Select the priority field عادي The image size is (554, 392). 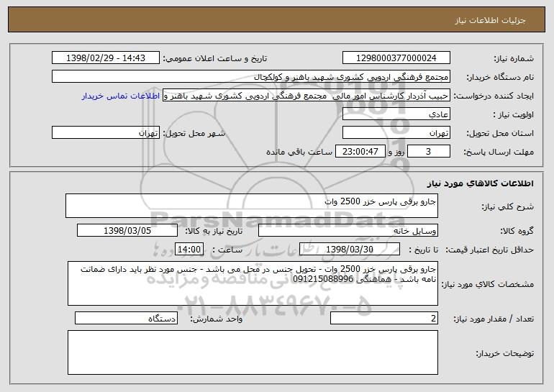click(x=396, y=114)
